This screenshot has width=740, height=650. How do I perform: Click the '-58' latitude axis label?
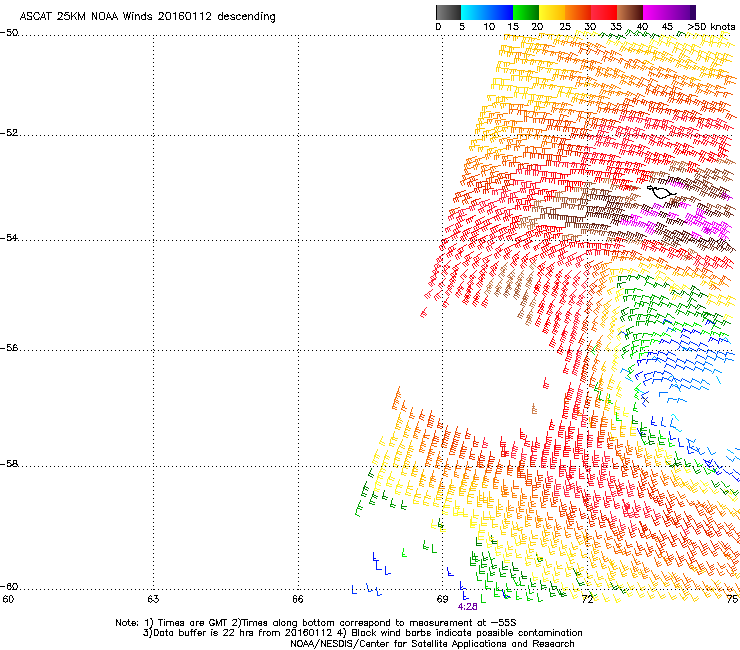9,464
